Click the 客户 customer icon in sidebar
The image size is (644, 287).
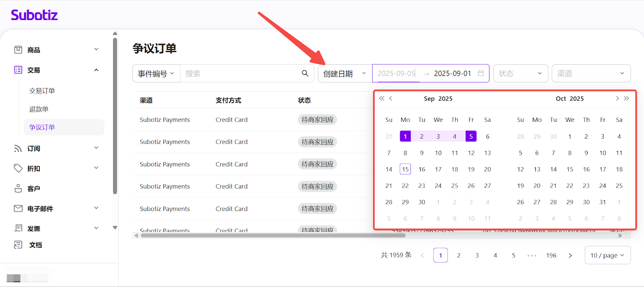(18, 189)
